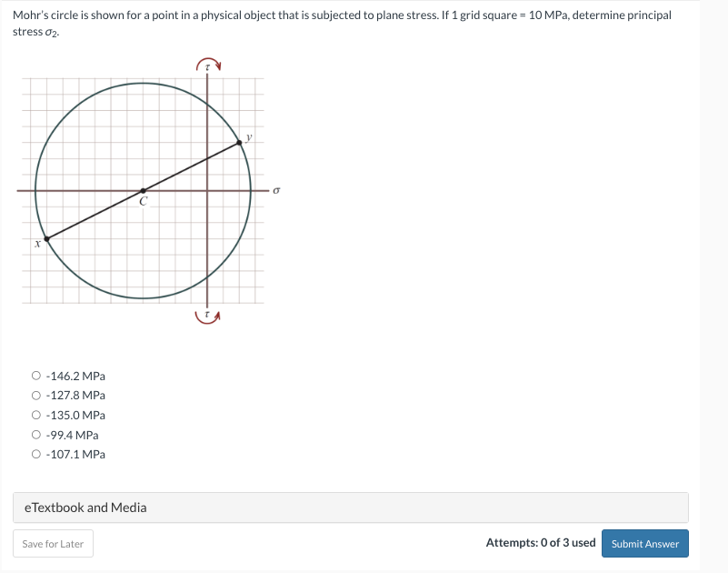Viewport: 728px width, 573px height.
Task: Click the Submit Answer button
Action: (x=644, y=543)
